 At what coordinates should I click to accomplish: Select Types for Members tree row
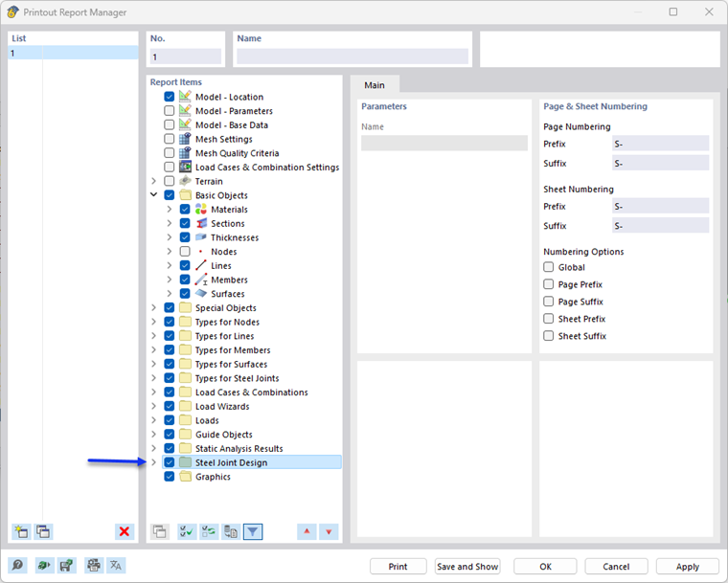tap(233, 349)
